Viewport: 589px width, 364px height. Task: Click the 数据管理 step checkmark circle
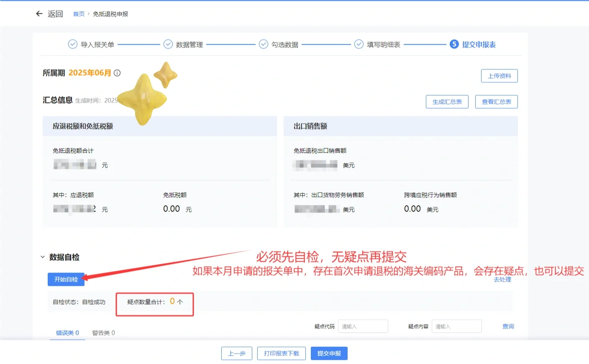168,43
